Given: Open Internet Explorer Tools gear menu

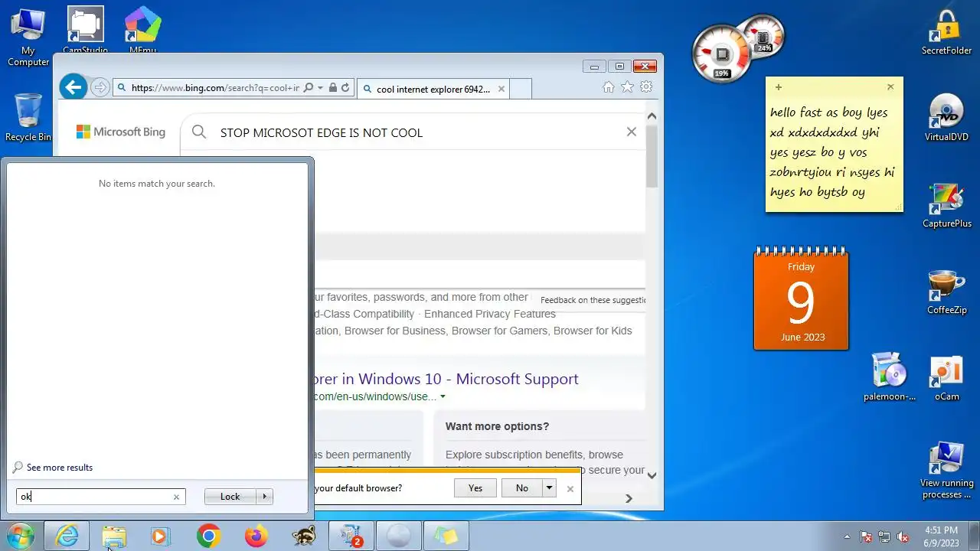Looking at the screenshot, I should (646, 87).
